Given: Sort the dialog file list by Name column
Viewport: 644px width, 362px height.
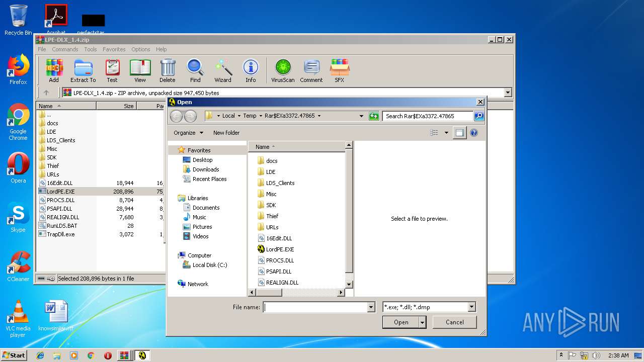Looking at the screenshot, I should pos(297,147).
